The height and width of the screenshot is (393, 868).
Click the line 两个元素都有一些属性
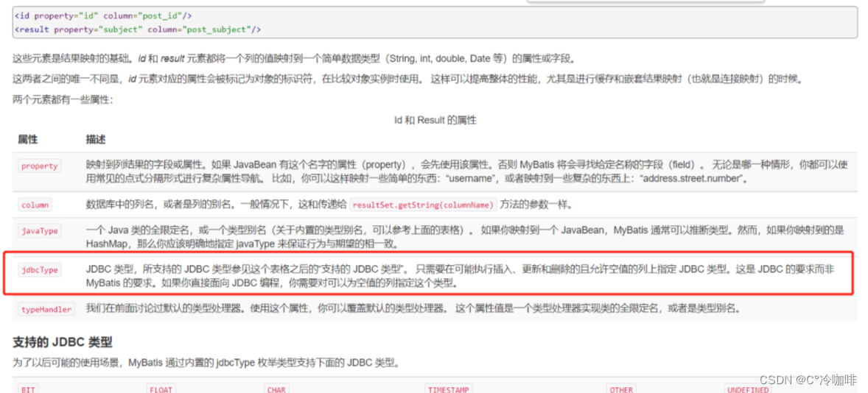pyautogui.click(x=63, y=100)
